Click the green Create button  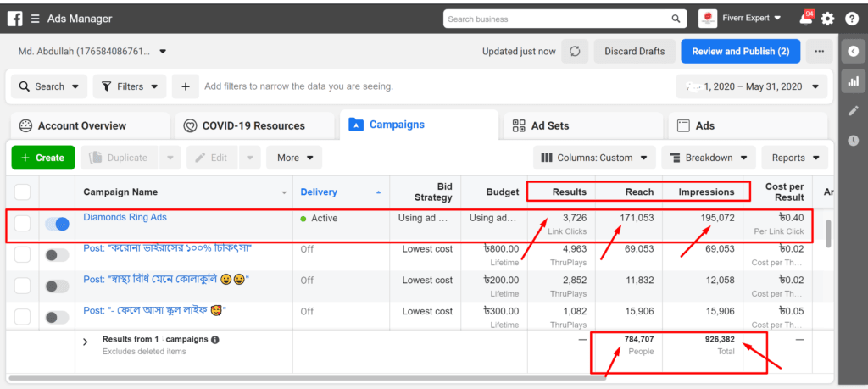coord(42,158)
